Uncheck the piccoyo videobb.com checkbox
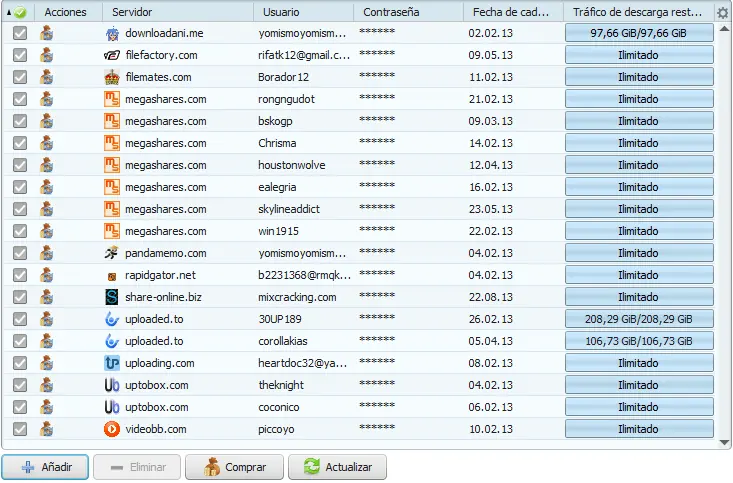The height and width of the screenshot is (483, 733). [20, 429]
